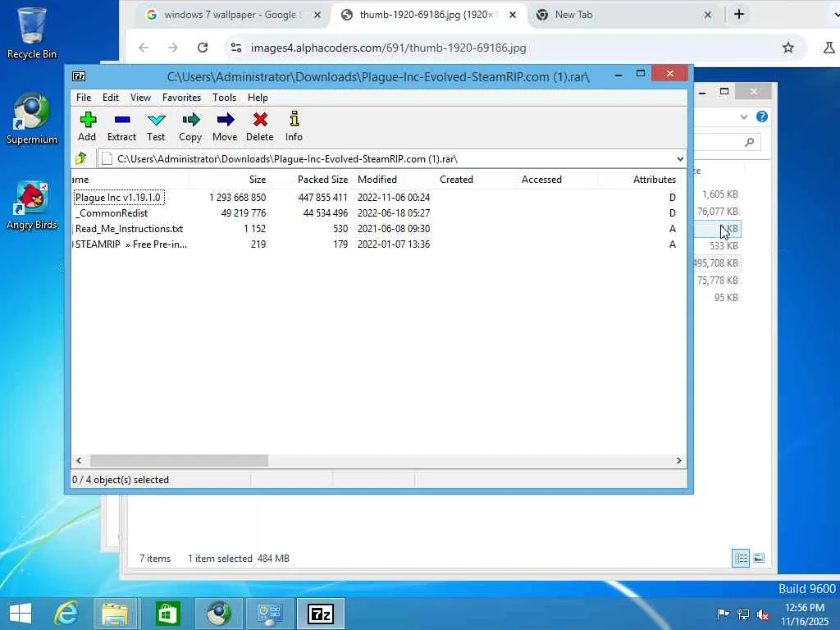Select the 495,708 KB file in Explorer
The width and height of the screenshot is (840, 630).
click(715, 263)
